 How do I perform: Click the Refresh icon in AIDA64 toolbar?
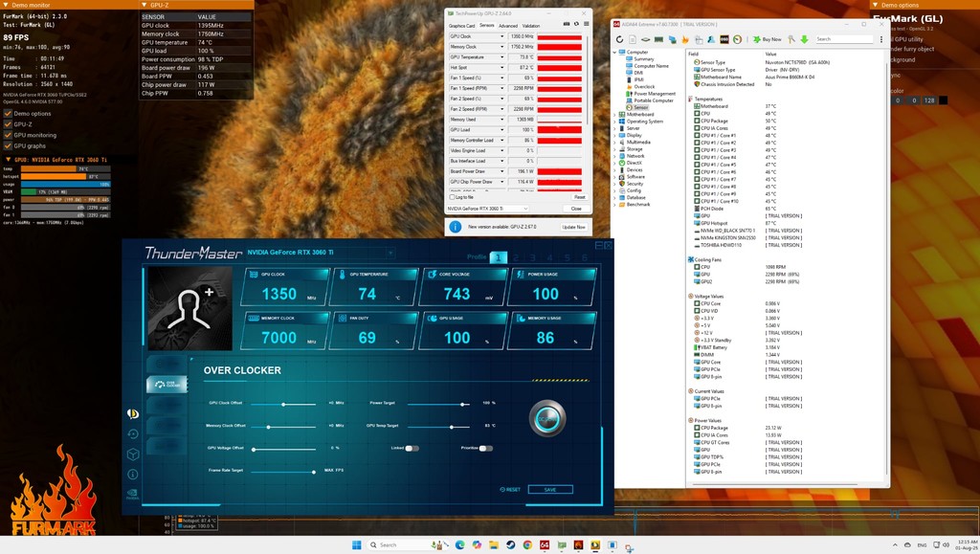(x=619, y=39)
